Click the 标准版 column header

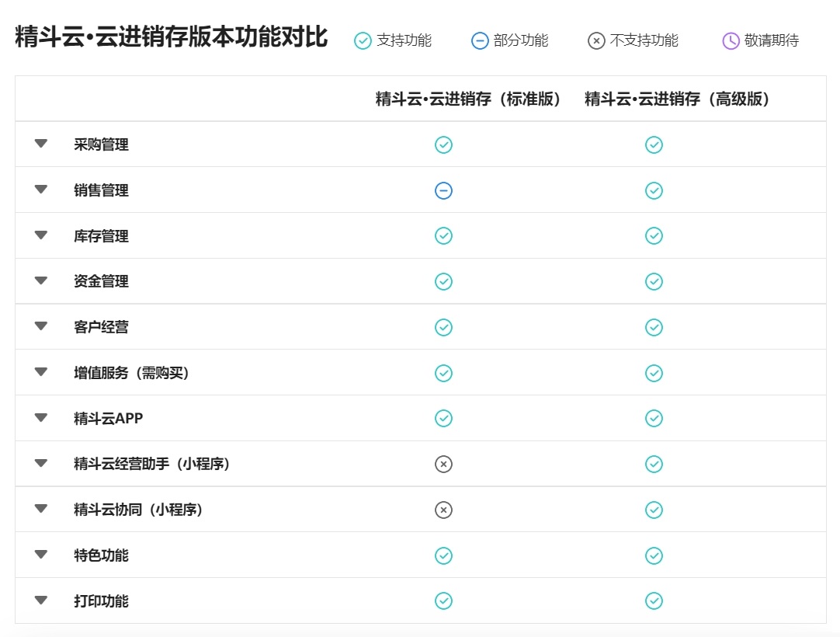[468, 99]
